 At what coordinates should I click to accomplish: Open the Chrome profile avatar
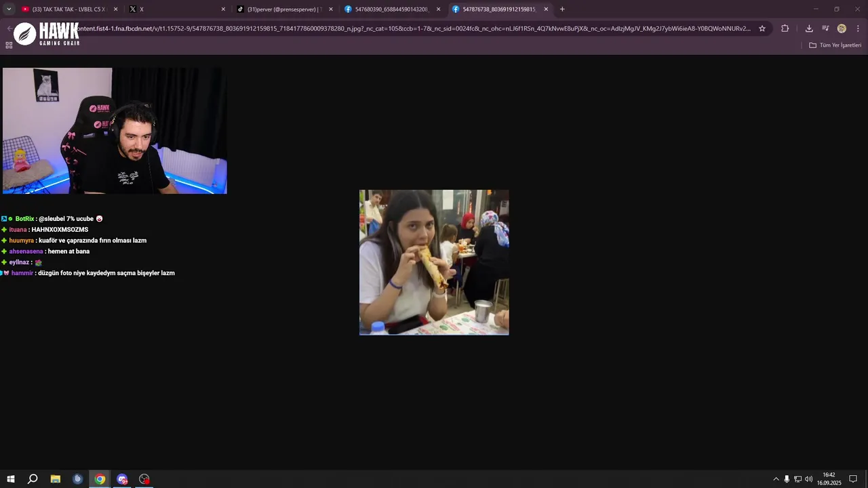coord(842,28)
